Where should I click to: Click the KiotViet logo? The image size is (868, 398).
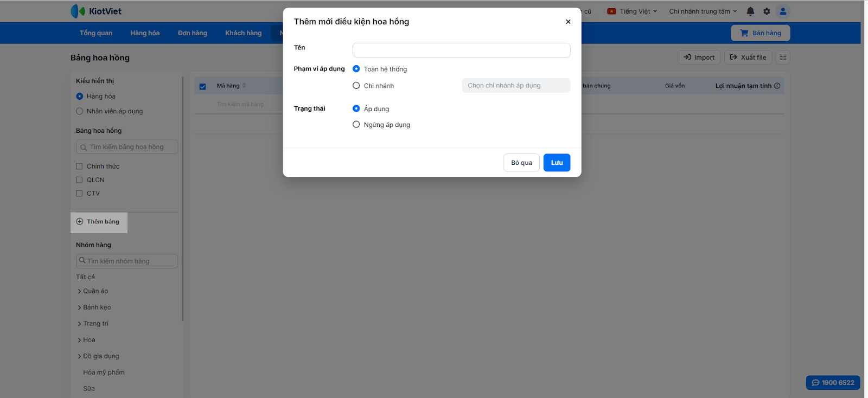[x=96, y=11]
